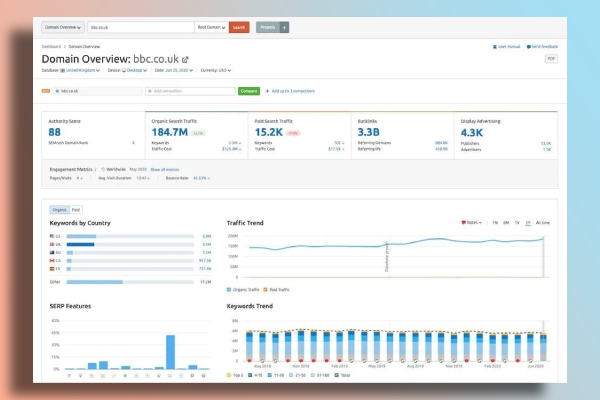Image resolution: width=600 pixels, height=400 pixels.
Task: Click the Authority Score value 88
Action: coord(54,132)
